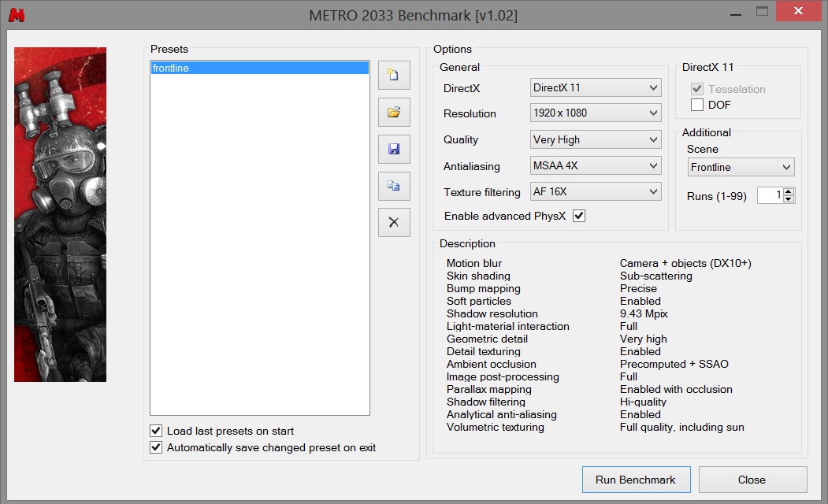The image size is (828, 504).
Task: Delete the selected preset with the X icon
Action: click(394, 222)
